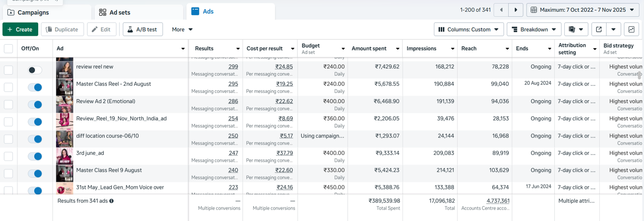Go to previous page of ads

click(501, 10)
